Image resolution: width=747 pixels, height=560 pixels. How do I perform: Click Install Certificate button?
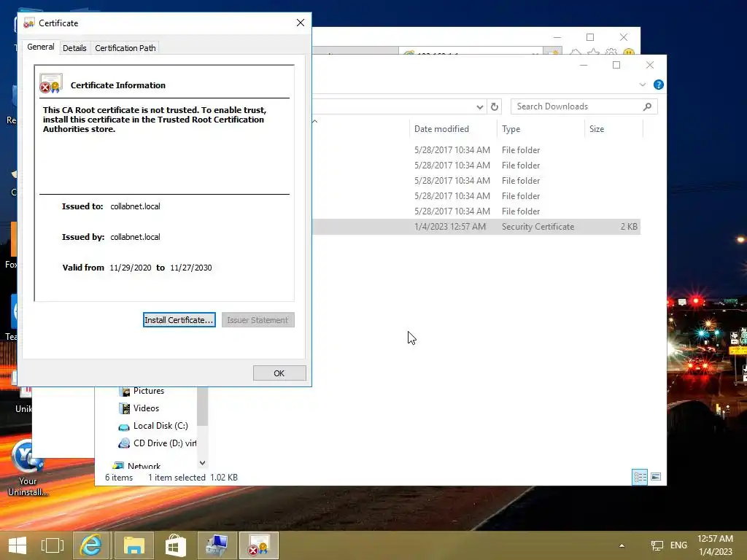[x=179, y=320]
